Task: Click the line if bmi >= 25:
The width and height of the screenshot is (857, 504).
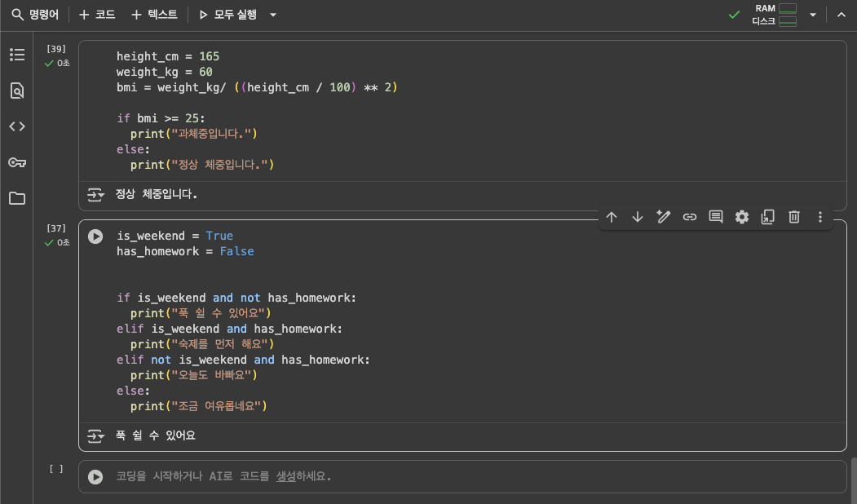Action: [161, 118]
